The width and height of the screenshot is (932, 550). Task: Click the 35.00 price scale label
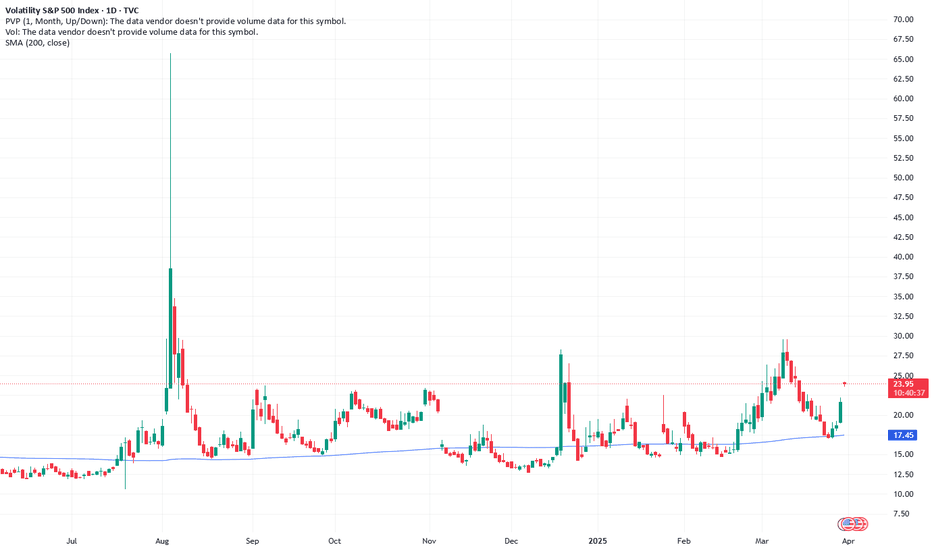point(903,297)
